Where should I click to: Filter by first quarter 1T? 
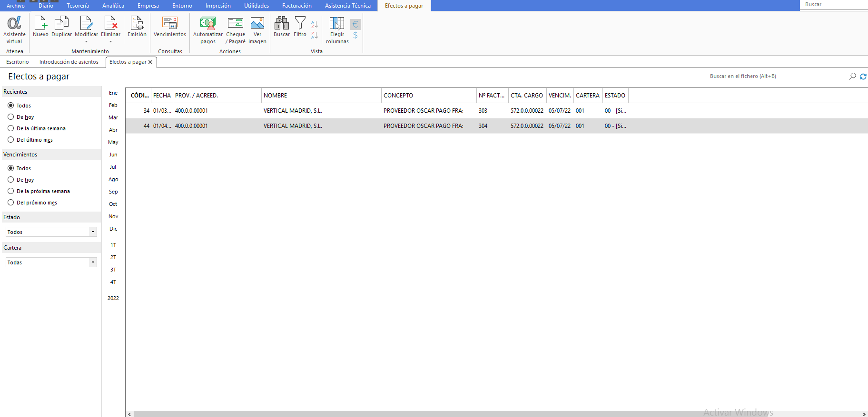click(113, 245)
